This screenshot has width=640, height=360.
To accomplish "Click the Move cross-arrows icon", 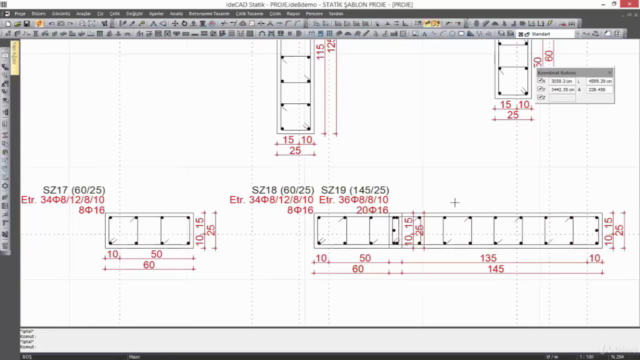I will pos(175,24).
